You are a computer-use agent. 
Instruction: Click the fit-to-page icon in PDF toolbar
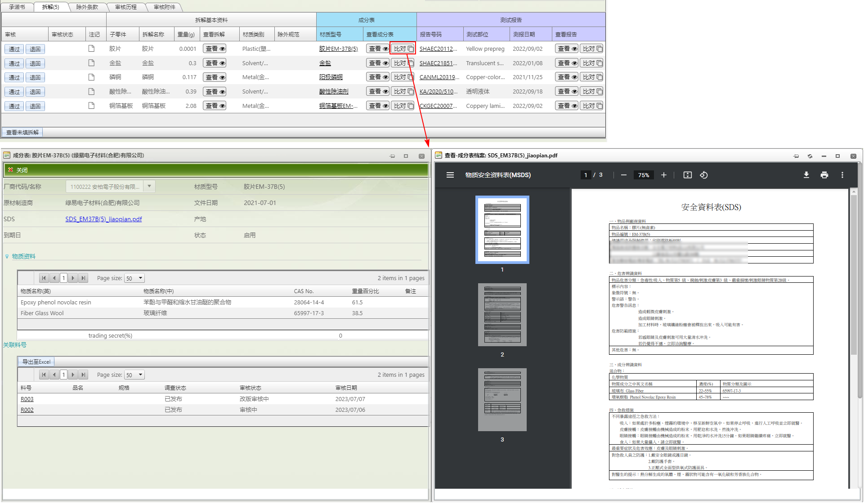(x=687, y=175)
